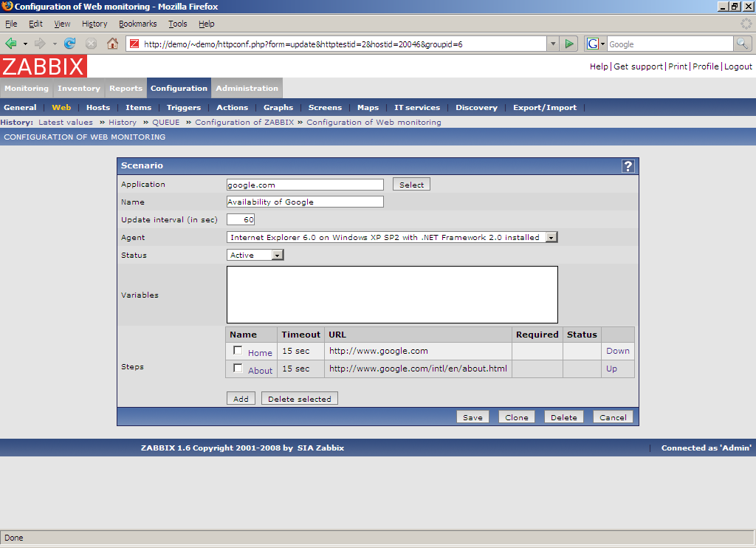The width and height of the screenshot is (756, 548).
Task: Tick the checkbox for the Home step
Action: [x=238, y=350]
